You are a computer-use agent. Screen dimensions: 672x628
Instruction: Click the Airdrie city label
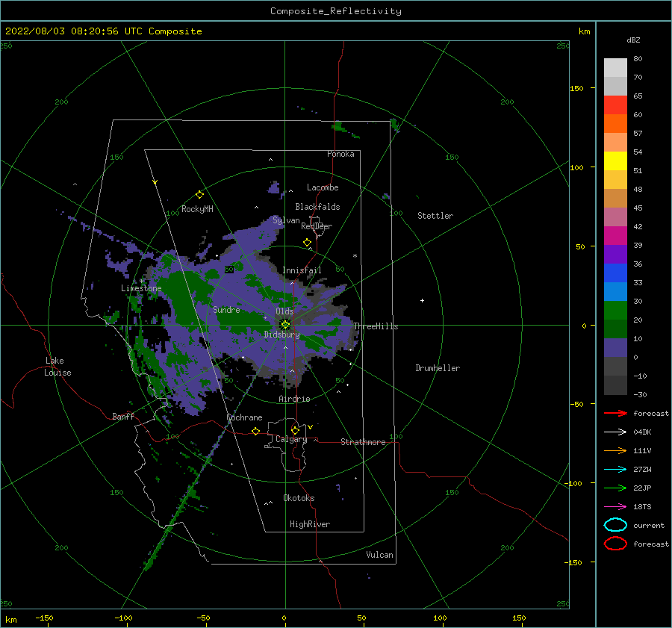(x=294, y=399)
